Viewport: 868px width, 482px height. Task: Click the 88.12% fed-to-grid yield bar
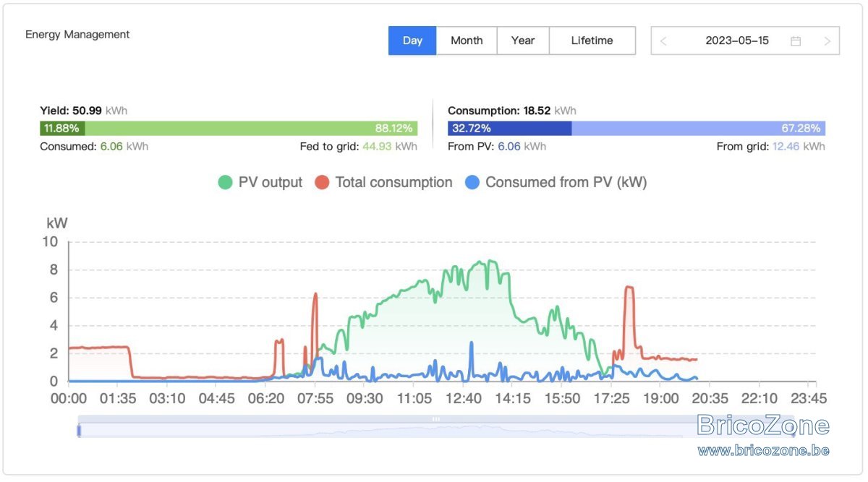point(252,129)
